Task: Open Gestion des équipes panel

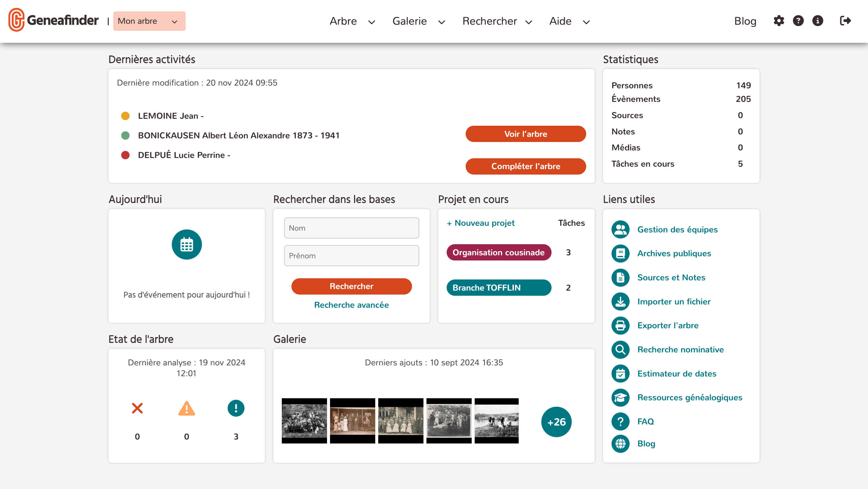Action: click(678, 229)
